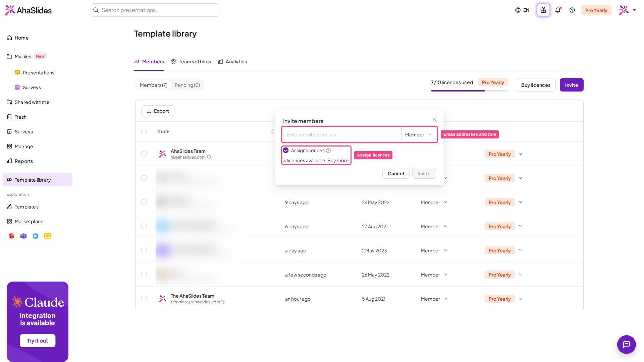Focus the Enter email addresses field
Screen dimensions: 644x362
coord(342,134)
